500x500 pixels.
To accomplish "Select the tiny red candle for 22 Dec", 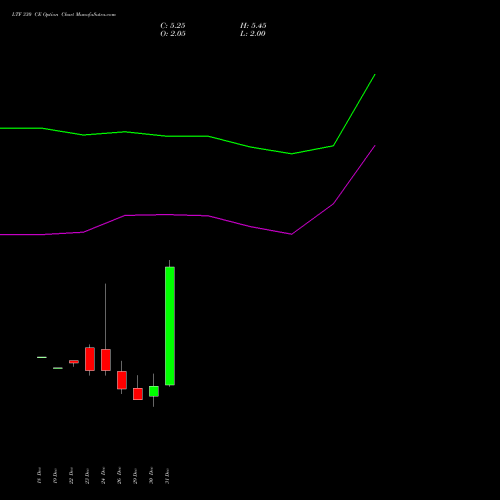I will (74, 362).
